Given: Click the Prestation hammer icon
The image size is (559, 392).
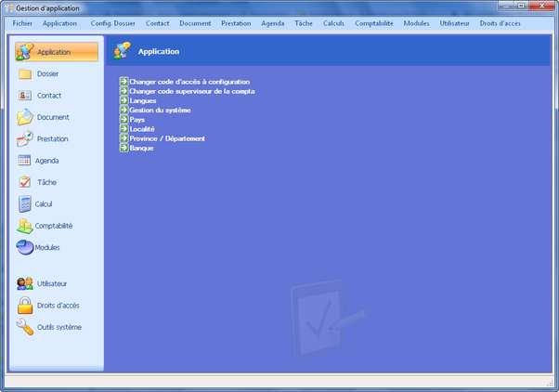Looking at the screenshot, I should pos(25,138).
